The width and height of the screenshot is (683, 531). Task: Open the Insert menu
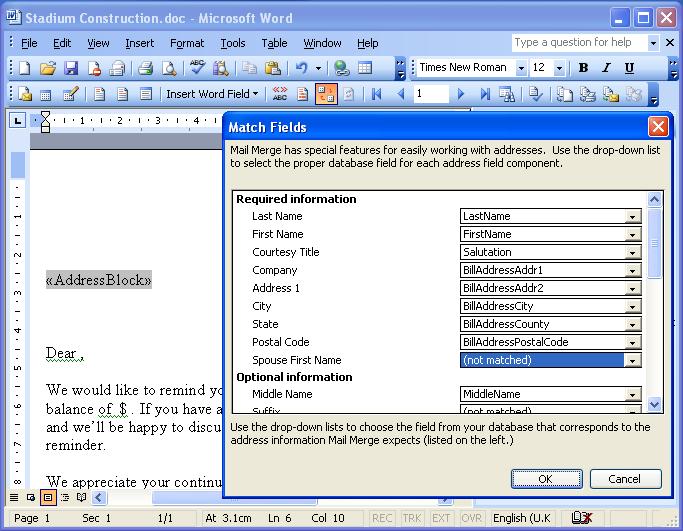[x=139, y=43]
